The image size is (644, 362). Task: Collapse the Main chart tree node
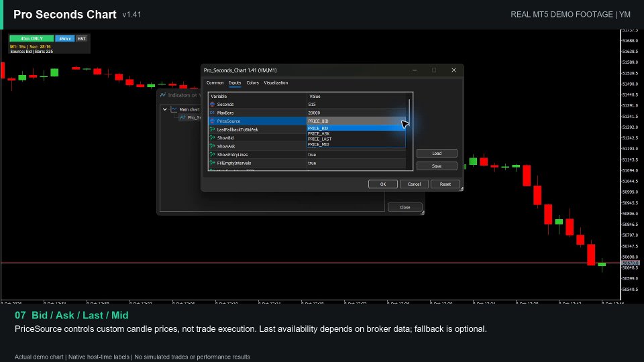pyautogui.click(x=165, y=109)
